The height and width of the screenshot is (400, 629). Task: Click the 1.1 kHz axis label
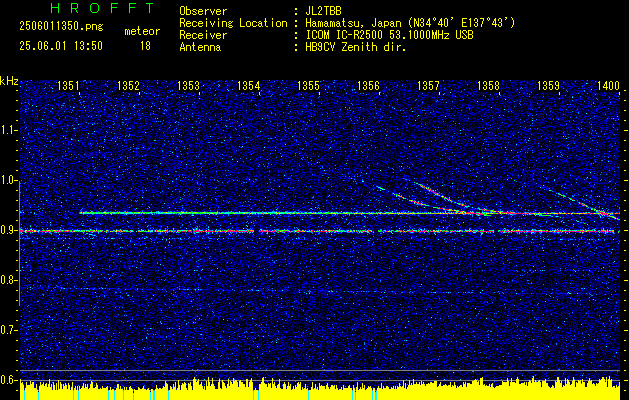pos(9,130)
